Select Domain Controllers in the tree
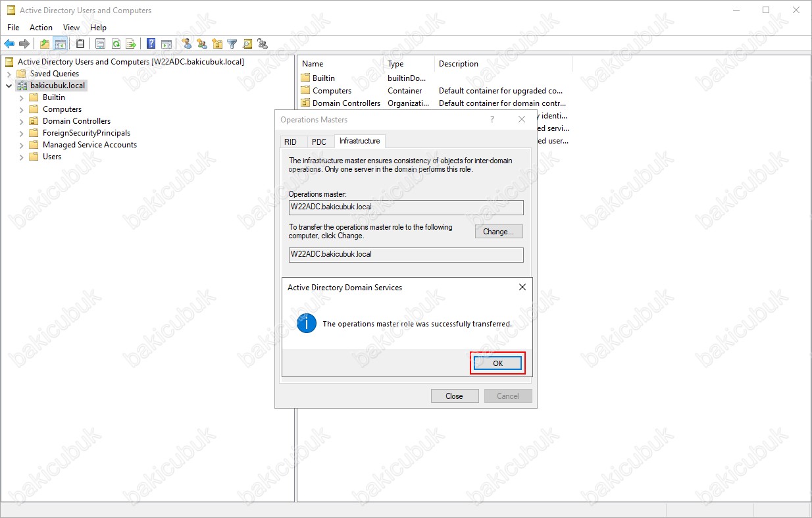The width and height of the screenshot is (812, 518). tap(76, 121)
